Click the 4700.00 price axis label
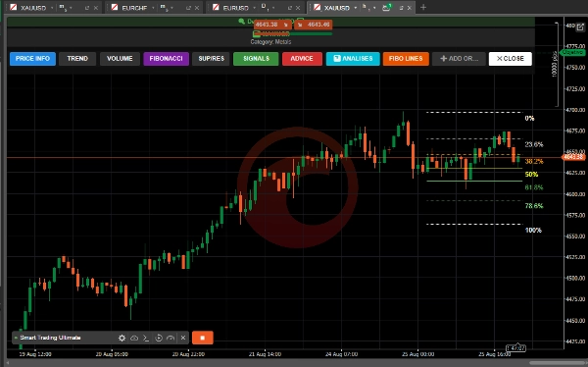The height and width of the screenshot is (367, 588). (575, 110)
